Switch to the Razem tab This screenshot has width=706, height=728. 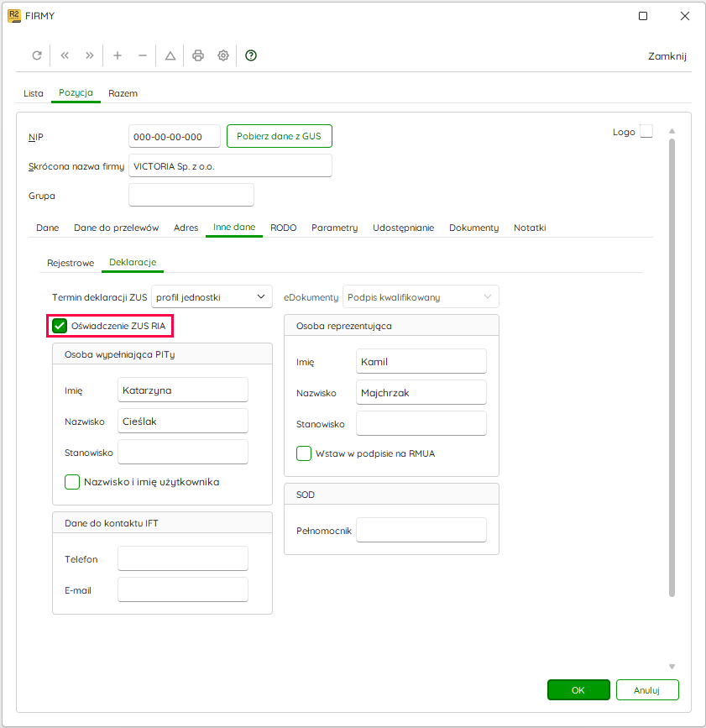click(123, 93)
